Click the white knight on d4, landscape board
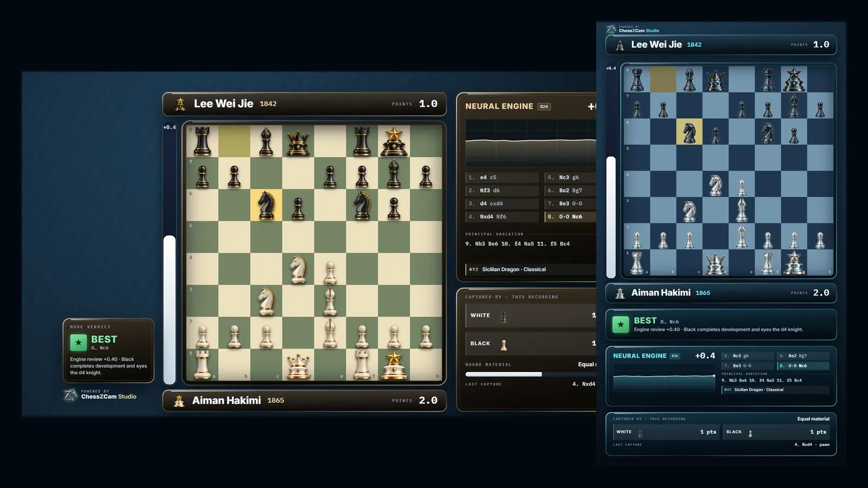 point(298,269)
